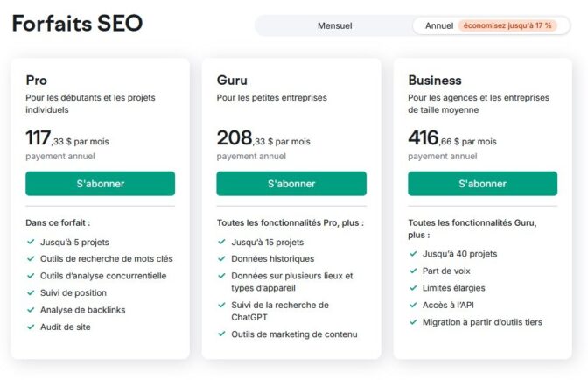This screenshot has width=588, height=380.
Task: Click the Pro plan title
Action: coord(37,81)
